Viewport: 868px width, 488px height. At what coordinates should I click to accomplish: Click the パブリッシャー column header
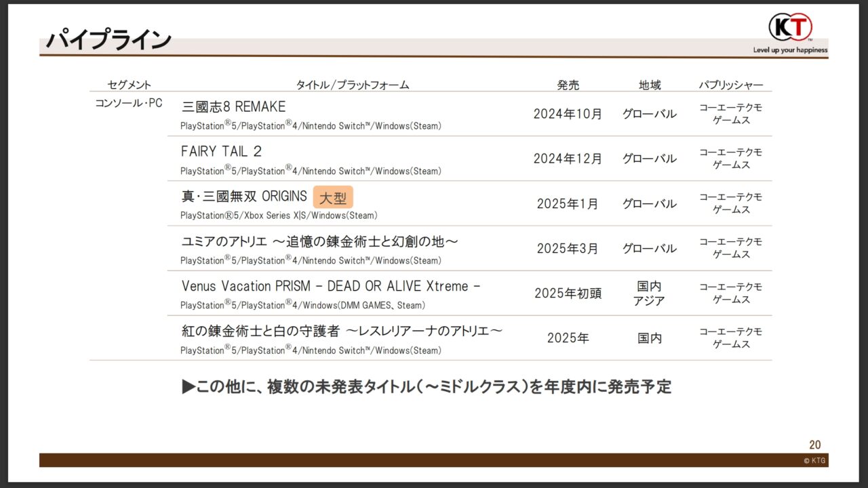pos(731,85)
